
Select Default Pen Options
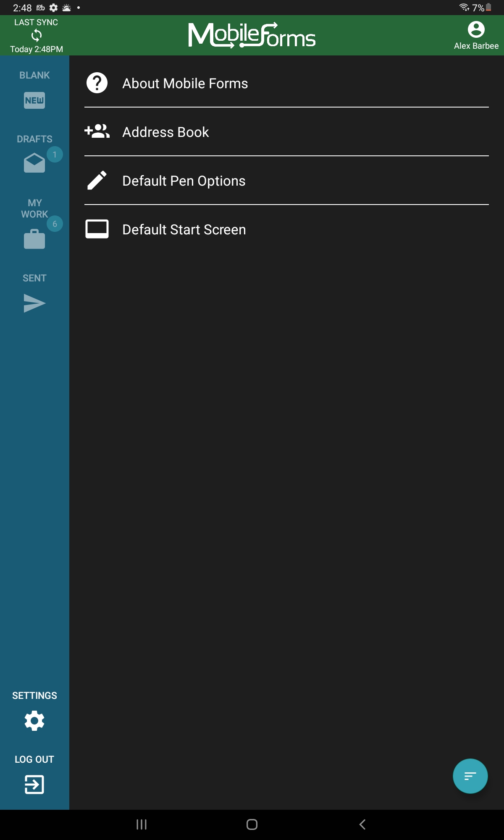[x=286, y=181]
